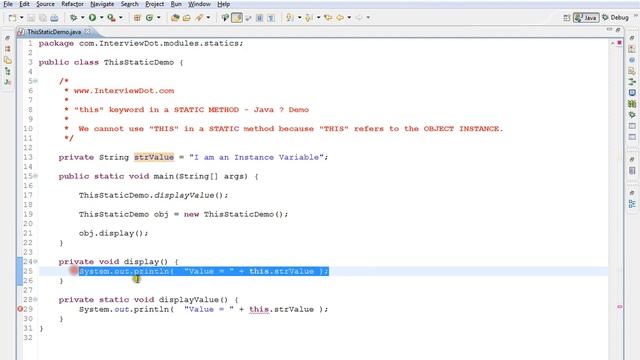Viewport: 640px width, 360px height.
Task: Click the Open Task folder icon
Action: [187, 18]
